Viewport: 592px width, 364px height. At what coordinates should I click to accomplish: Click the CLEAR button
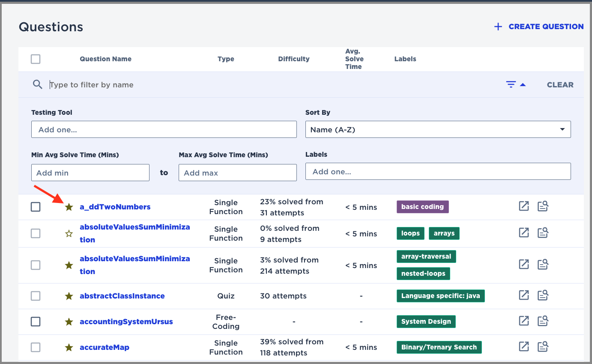[x=560, y=84]
